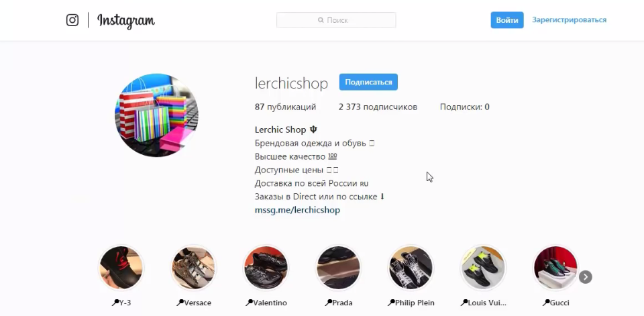Open the Prada story highlight
The image size is (644, 316).
pyautogui.click(x=338, y=268)
